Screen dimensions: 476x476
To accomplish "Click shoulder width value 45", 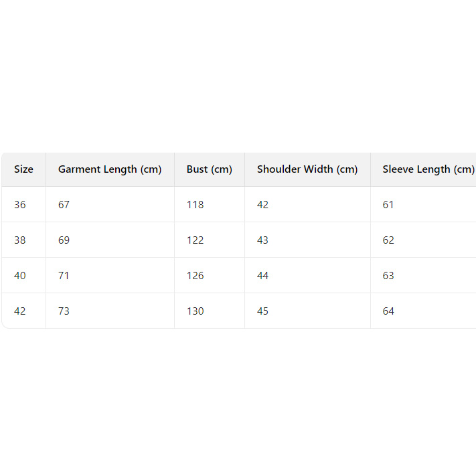I will (263, 311).
